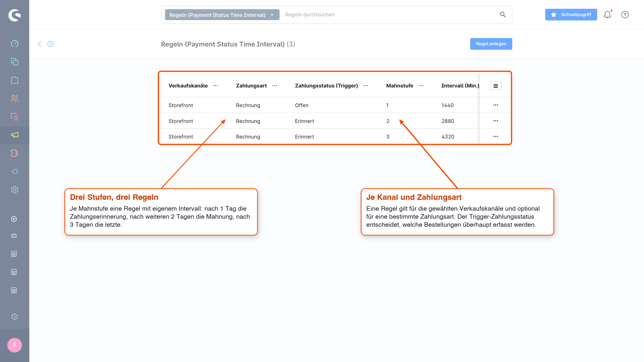The height and width of the screenshot is (362, 644).
Task: Open the notifications bell icon
Action: pos(608,15)
